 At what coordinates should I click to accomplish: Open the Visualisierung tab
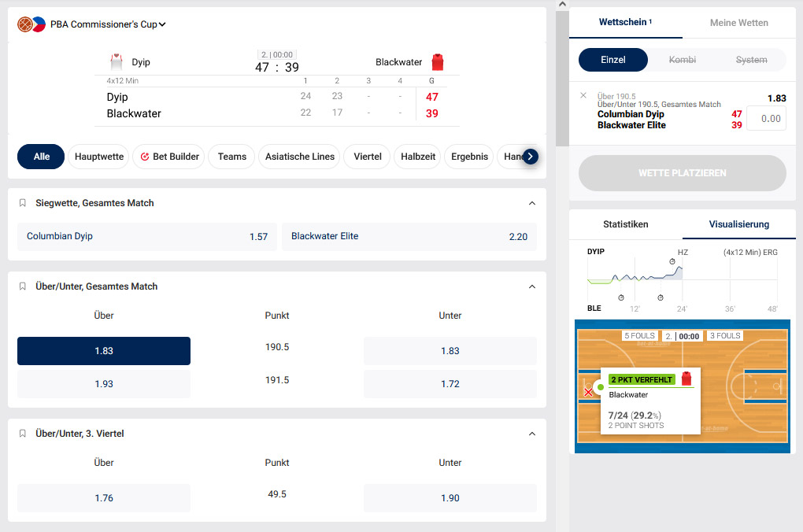click(739, 224)
